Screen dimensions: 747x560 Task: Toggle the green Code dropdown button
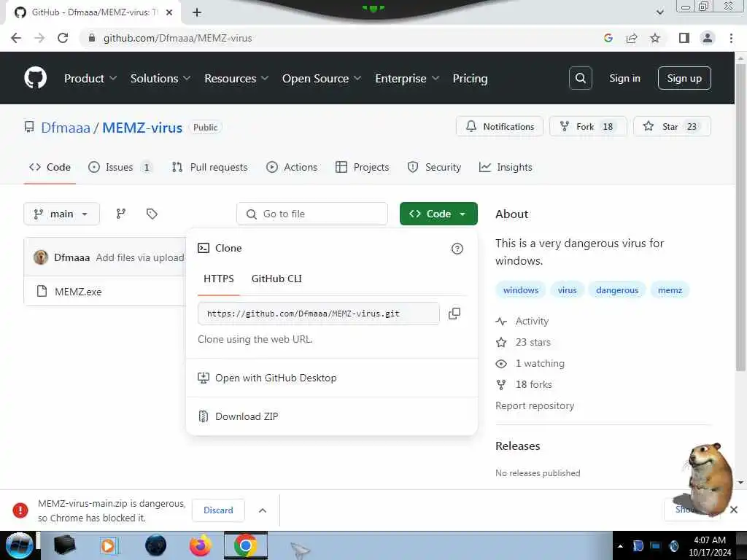438,214
